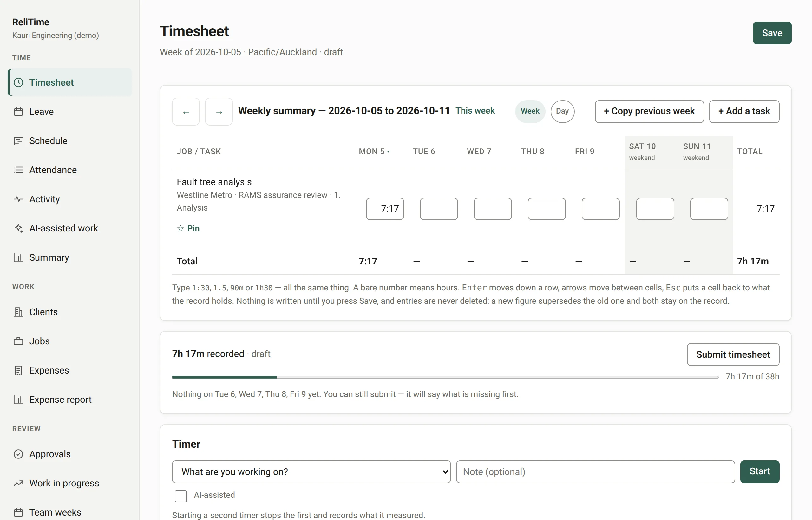812x520 pixels.
Task: Switch to Week view
Action: pos(530,111)
